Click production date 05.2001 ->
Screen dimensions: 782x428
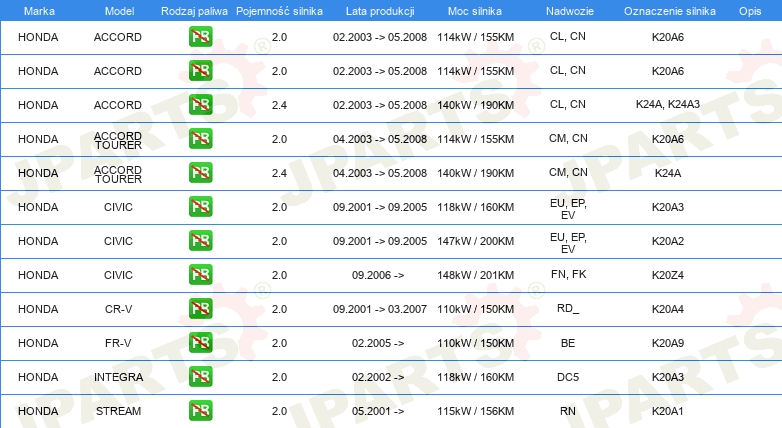[378, 411]
